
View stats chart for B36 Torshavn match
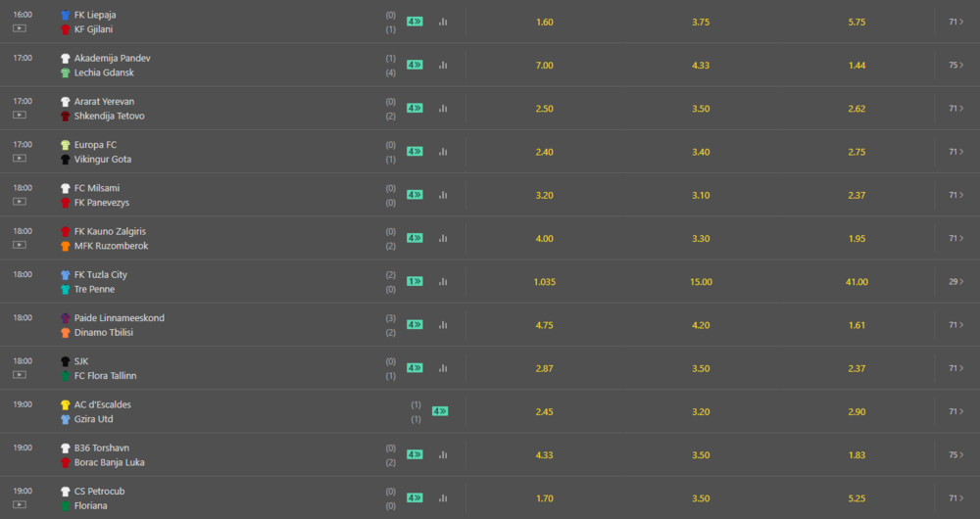[443, 454]
